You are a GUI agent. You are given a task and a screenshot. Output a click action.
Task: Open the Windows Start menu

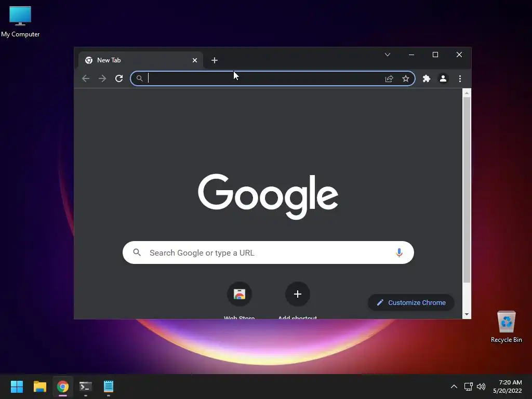[x=17, y=387]
